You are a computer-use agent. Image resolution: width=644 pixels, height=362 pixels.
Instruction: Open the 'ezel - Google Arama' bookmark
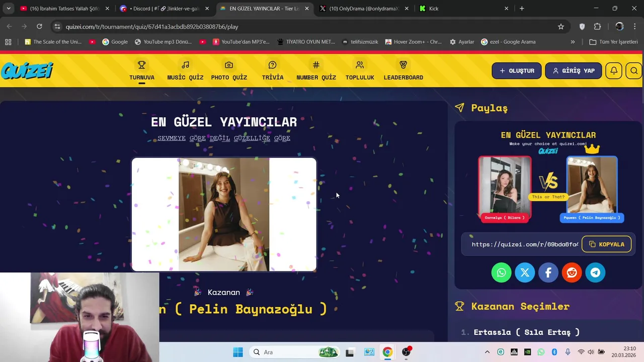tap(508, 42)
